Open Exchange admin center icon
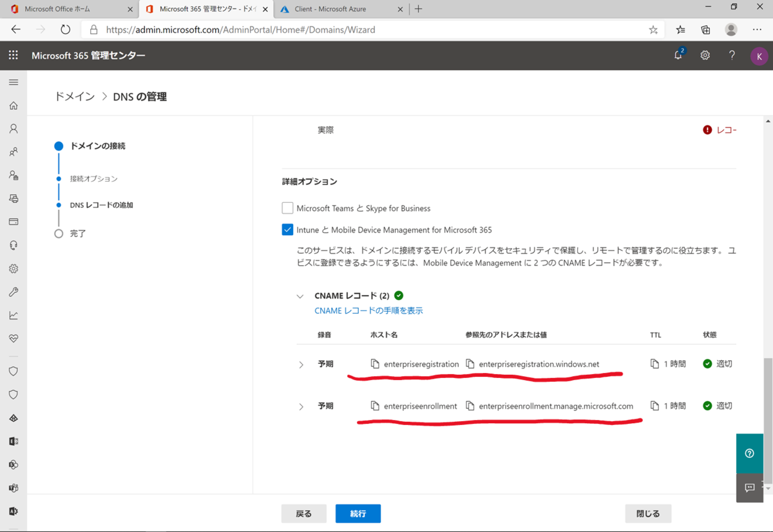The height and width of the screenshot is (532, 773). [14, 441]
